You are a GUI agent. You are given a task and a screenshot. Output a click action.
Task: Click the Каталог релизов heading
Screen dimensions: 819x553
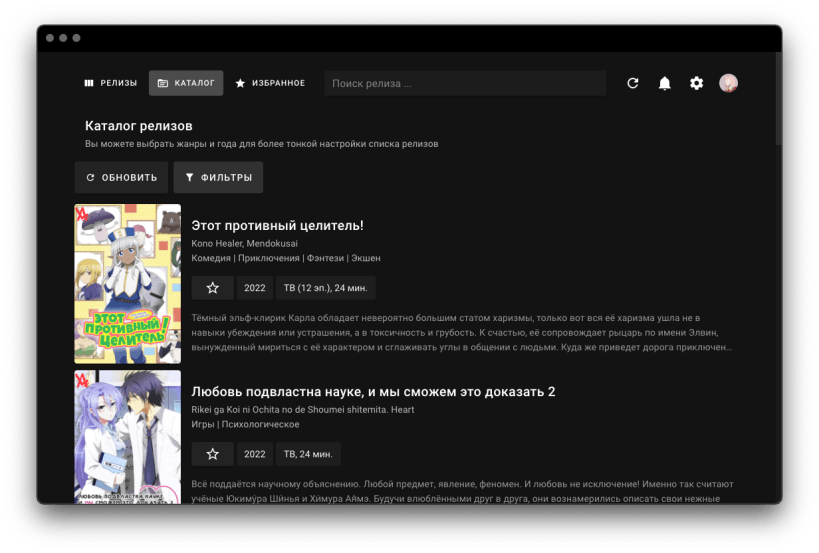pos(138,126)
